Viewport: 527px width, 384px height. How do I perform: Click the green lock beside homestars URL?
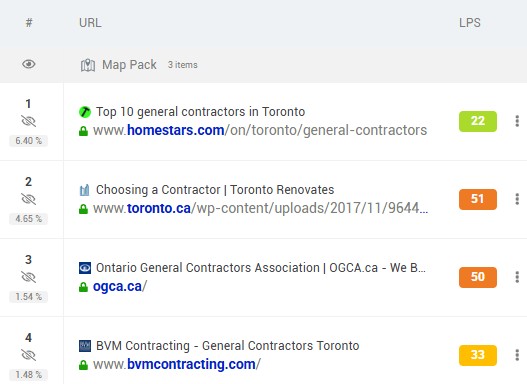point(83,131)
